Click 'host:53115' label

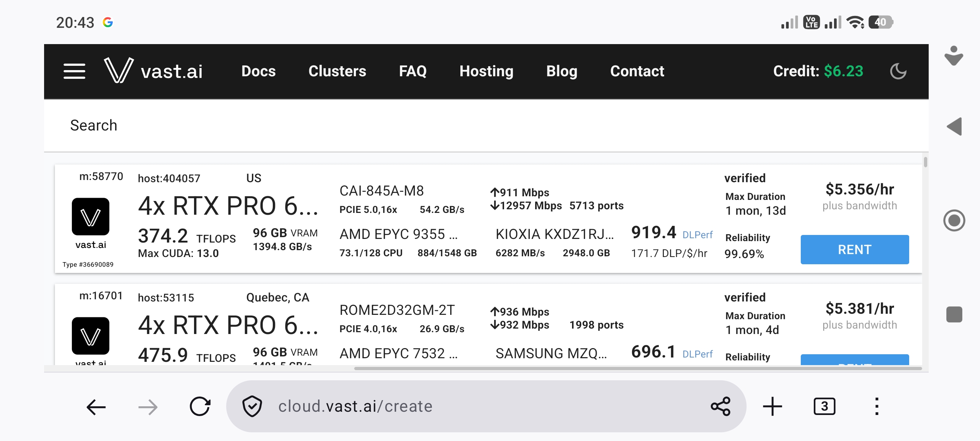(x=166, y=297)
